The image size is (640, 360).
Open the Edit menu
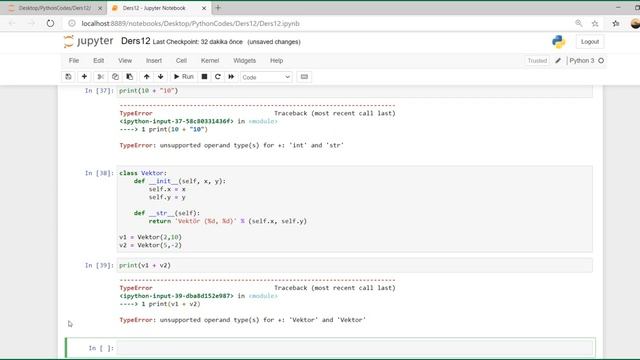point(99,60)
